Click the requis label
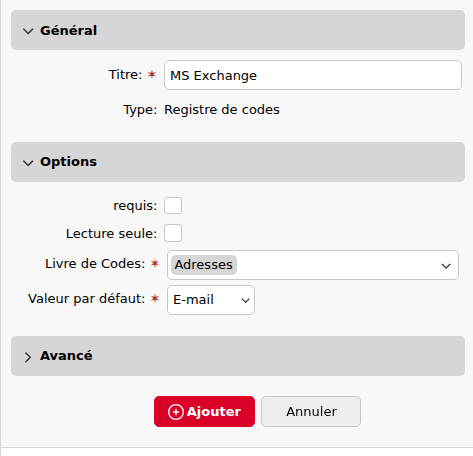The image size is (473, 456). [x=135, y=206]
